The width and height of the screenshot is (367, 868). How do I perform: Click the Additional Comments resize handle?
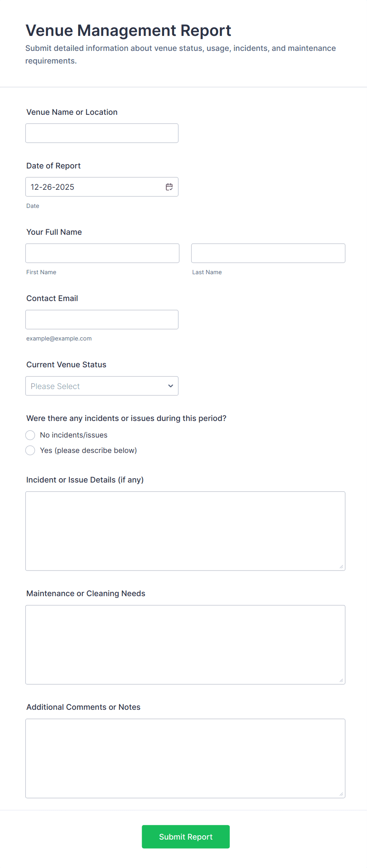click(341, 794)
